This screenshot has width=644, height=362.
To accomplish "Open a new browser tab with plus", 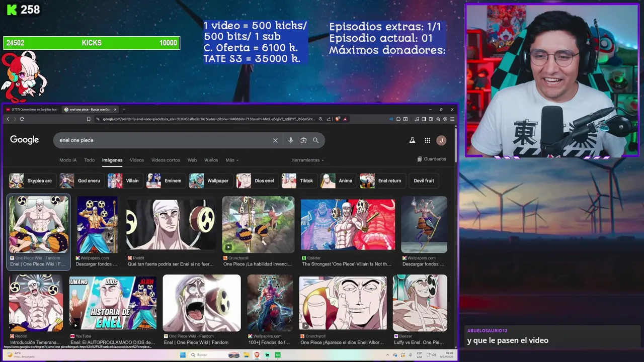I will click(x=124, y=109).
